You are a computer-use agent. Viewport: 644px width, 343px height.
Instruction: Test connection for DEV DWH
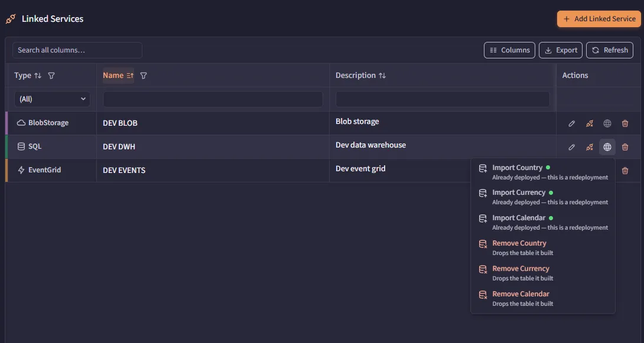(x=590, y=147)
